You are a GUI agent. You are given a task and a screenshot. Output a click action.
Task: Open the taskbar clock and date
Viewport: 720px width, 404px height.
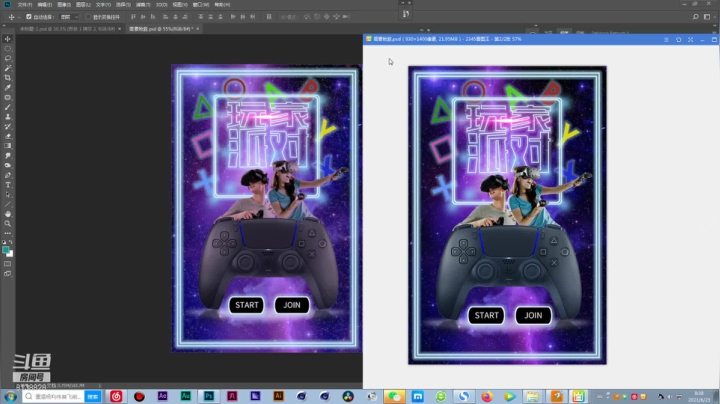click(699, 397)
